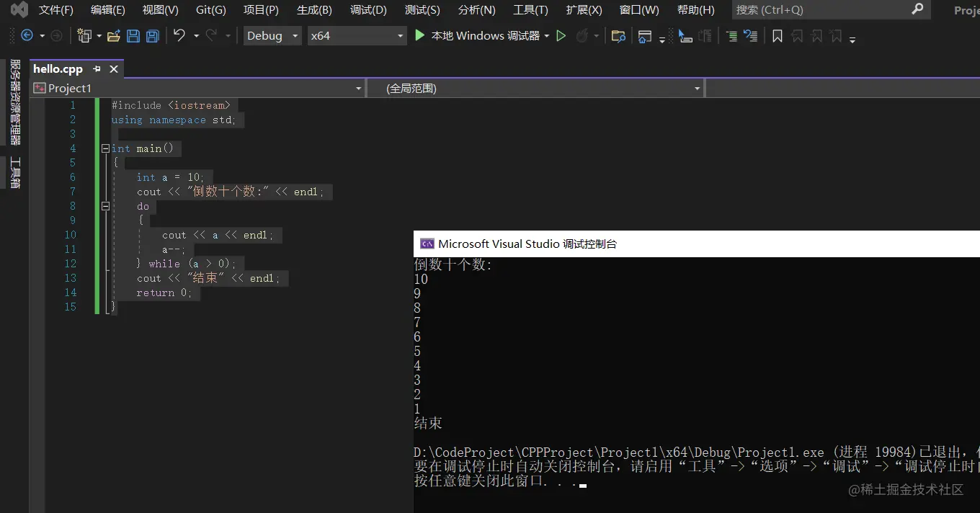
Task: Open the 帮助(H) menu
Action: click(696, 9)
